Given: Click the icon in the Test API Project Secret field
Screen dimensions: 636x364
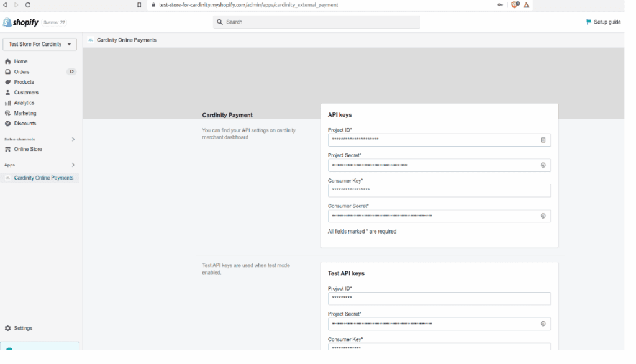Looking at the screenshot, I should 543,324.
